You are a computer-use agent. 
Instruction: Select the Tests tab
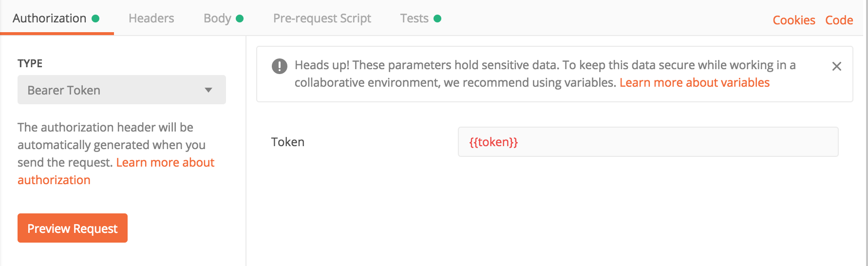[x=415, y=19]
